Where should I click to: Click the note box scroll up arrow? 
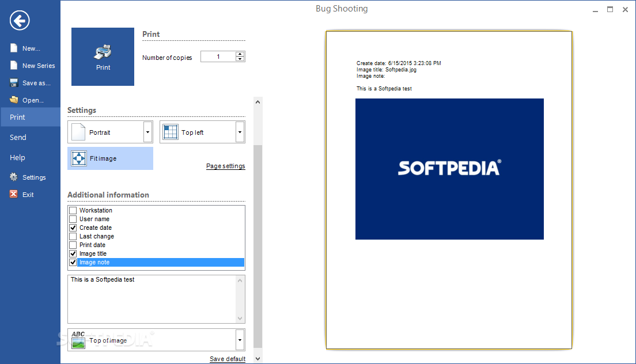[240, 280]
